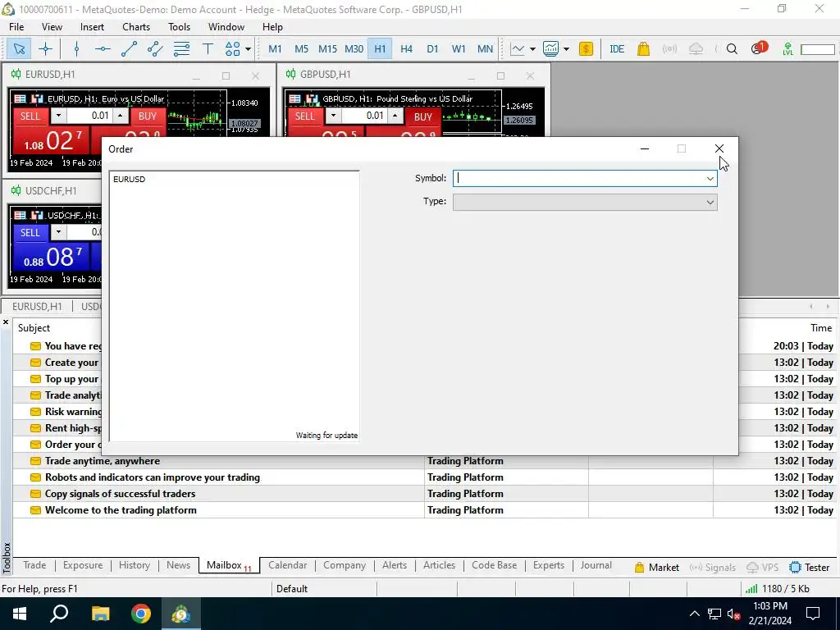Open the indicators list icon

[550, 48]
